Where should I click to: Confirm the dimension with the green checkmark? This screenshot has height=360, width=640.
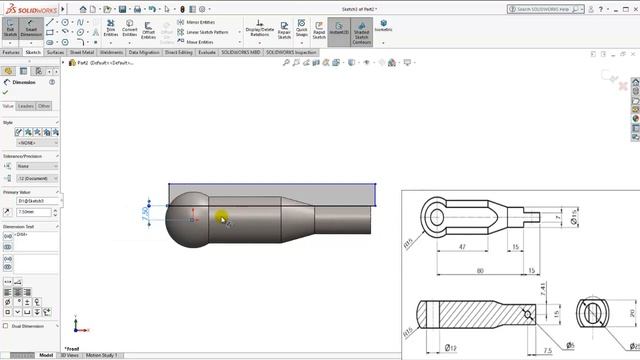pos(5,93)
